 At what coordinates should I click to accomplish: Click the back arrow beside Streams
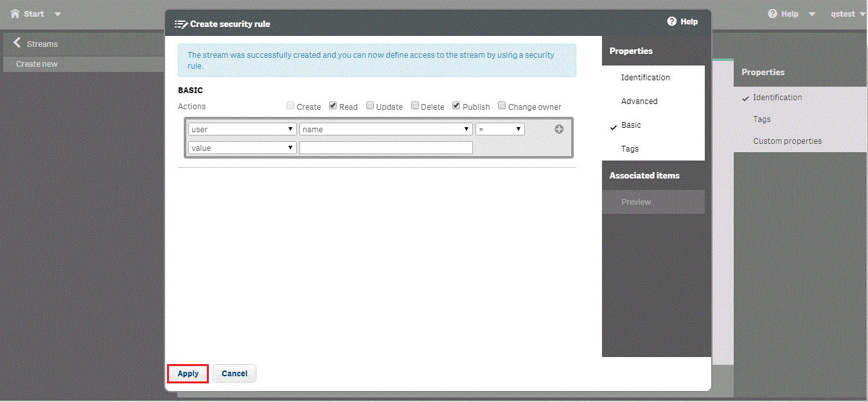(17, 43)
